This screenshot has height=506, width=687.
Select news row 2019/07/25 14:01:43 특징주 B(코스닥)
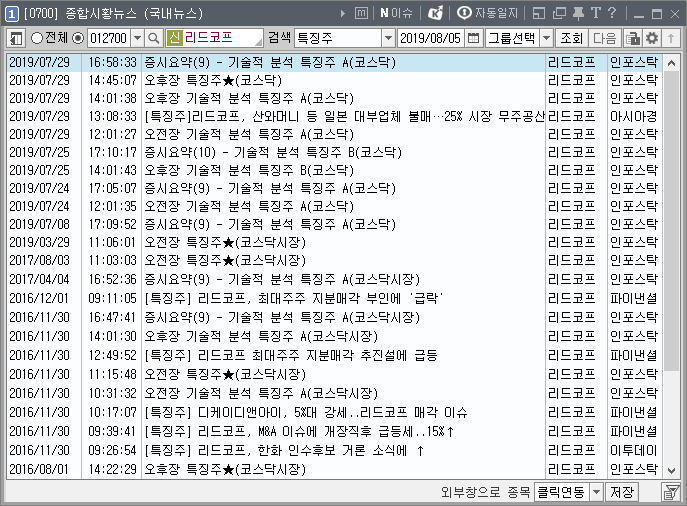click(335, 170)
